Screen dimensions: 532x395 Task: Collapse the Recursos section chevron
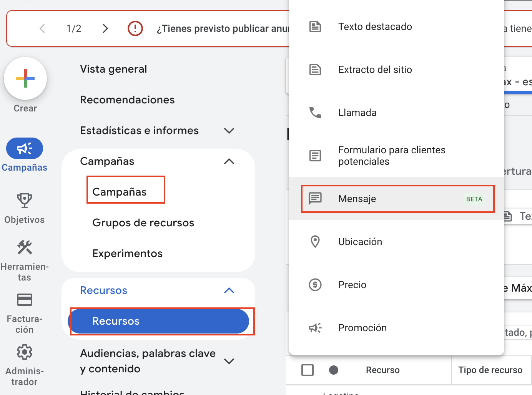pos(229,290)
